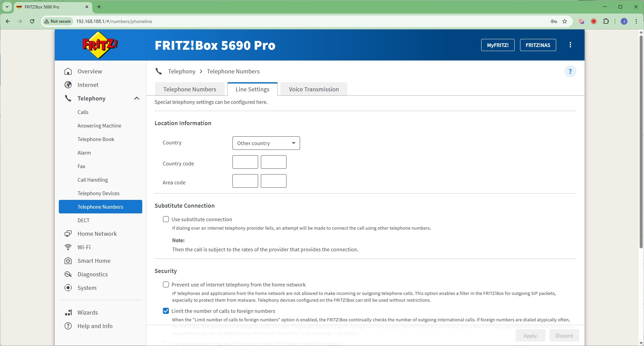Image resolution: width=644 pixels, height=346 pixels.
Task: Close the FRITZ!Box 5690 Pro browser tab
Action: 87,7
